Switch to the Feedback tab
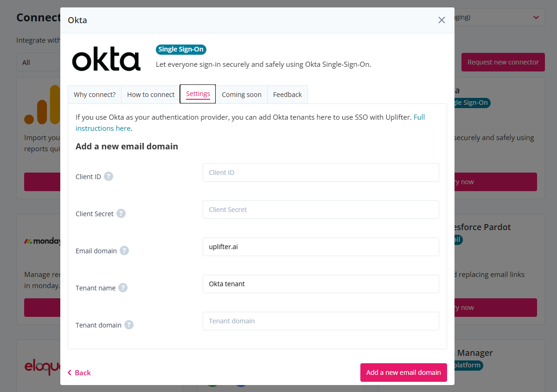This screenshot has width=557, height=392. [287, 94]
